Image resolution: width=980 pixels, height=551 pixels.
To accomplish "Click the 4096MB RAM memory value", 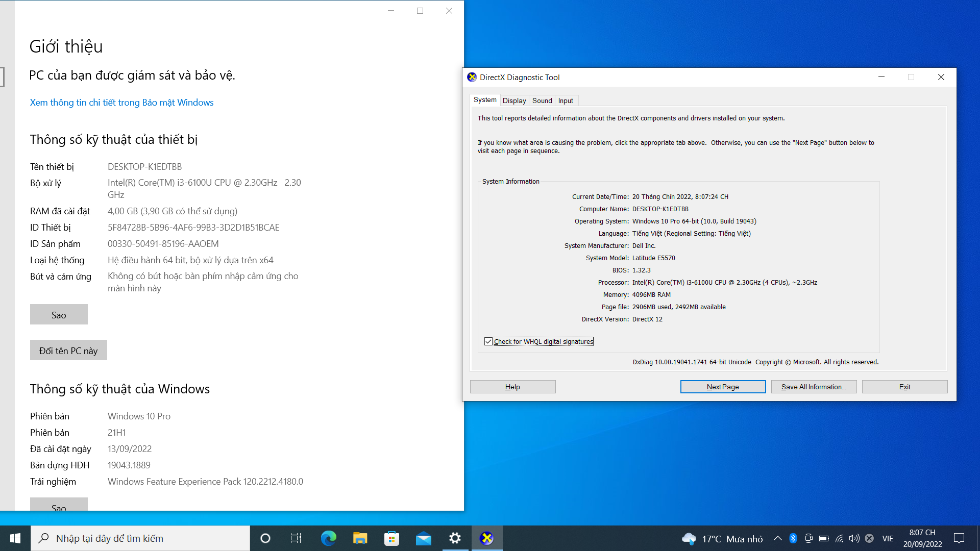I will 651,295.
